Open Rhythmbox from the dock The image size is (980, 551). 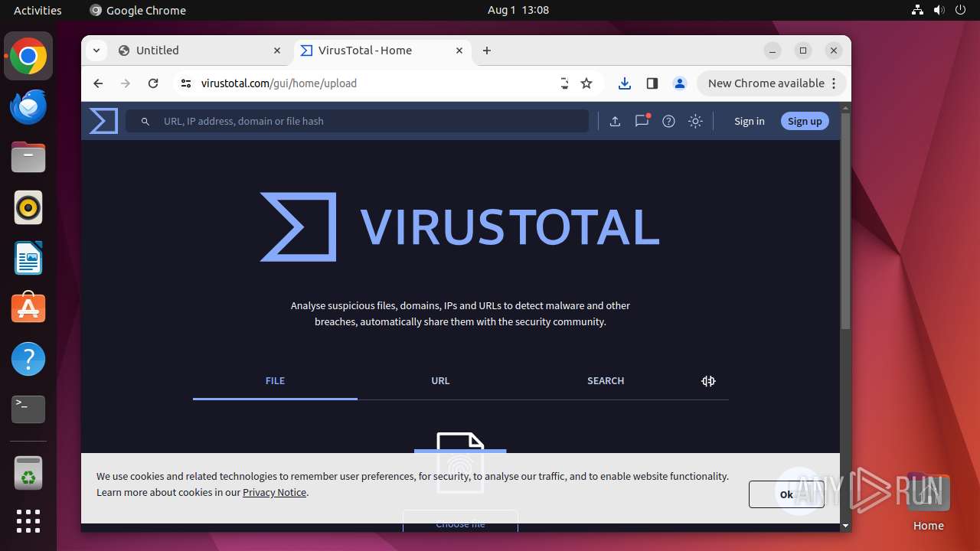pyautogui.click(x=28, y=207)
